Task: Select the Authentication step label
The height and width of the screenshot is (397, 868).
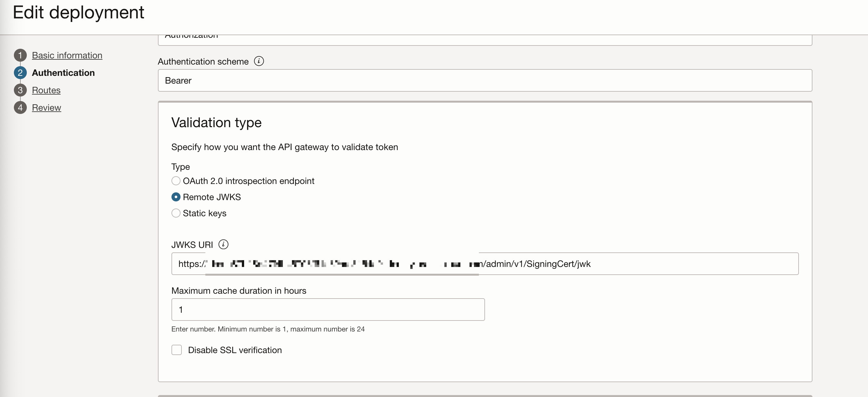Action: point(63,73)
